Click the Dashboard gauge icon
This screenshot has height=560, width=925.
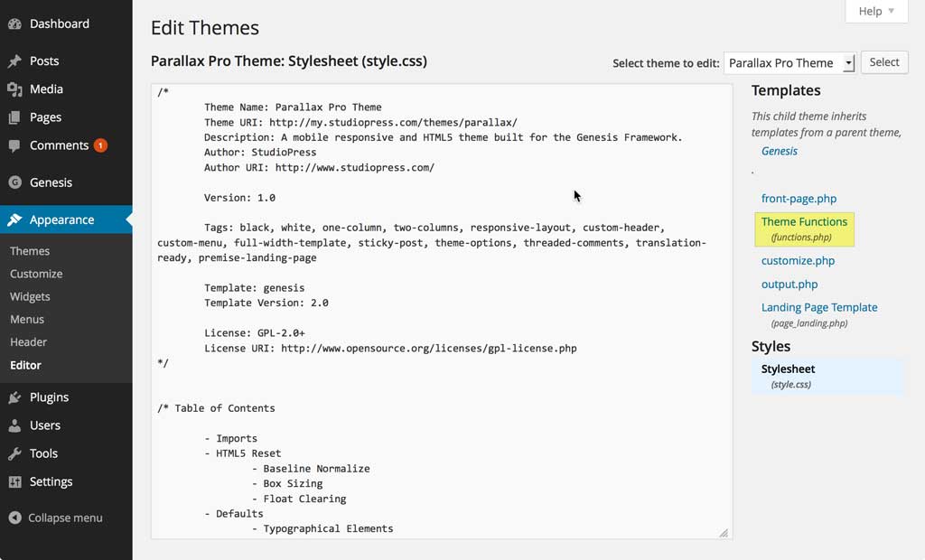click(x=14, y=24)
